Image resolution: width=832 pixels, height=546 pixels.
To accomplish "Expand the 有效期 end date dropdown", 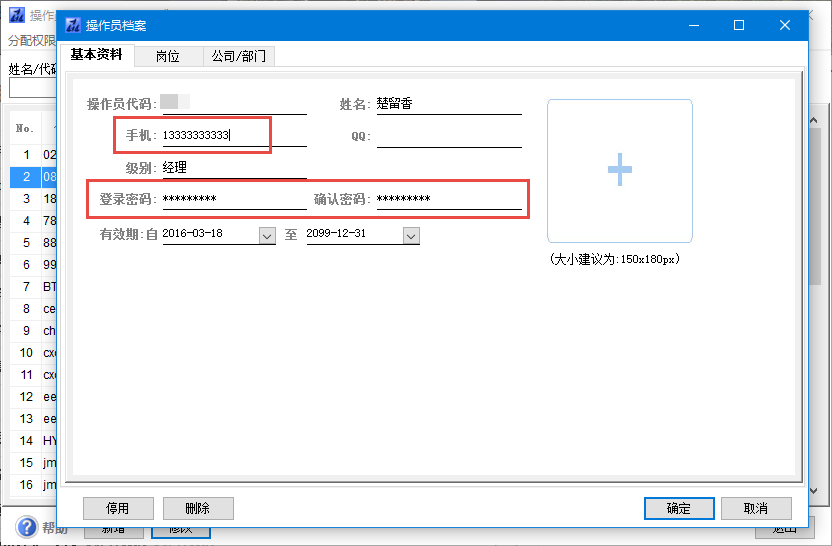I will coord(411,235).
